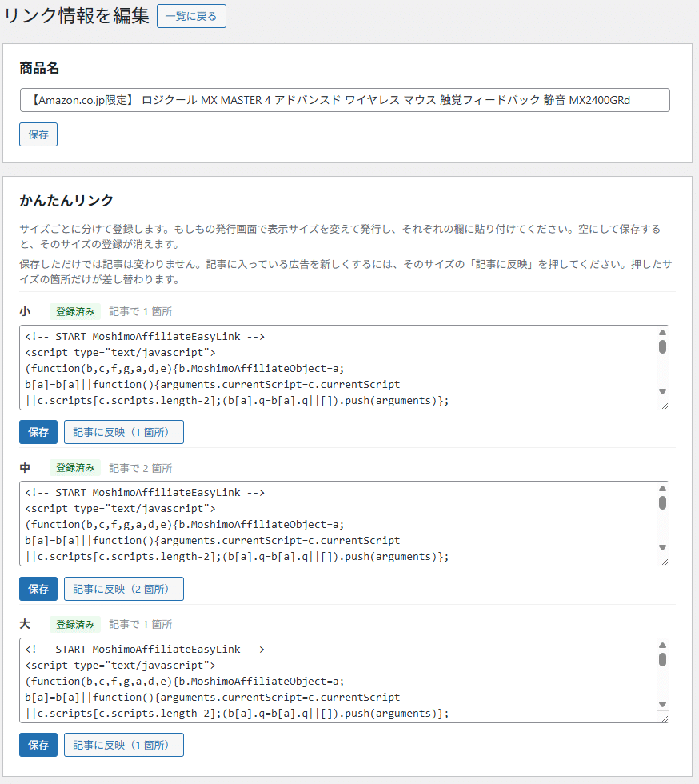Save the 大 size link code
699x784 pixels.
[38, 745]
